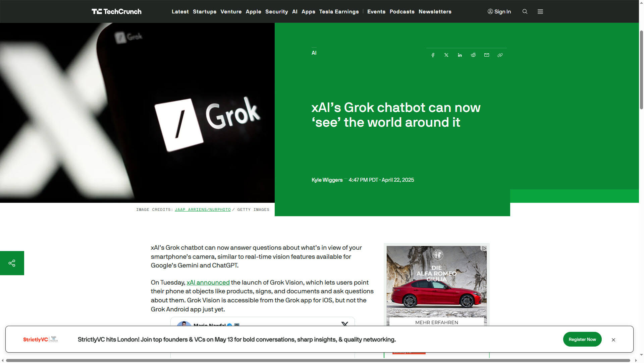Screen dimensions: 644x363
Task: Click the Register Now button
Action: (582, 339)
